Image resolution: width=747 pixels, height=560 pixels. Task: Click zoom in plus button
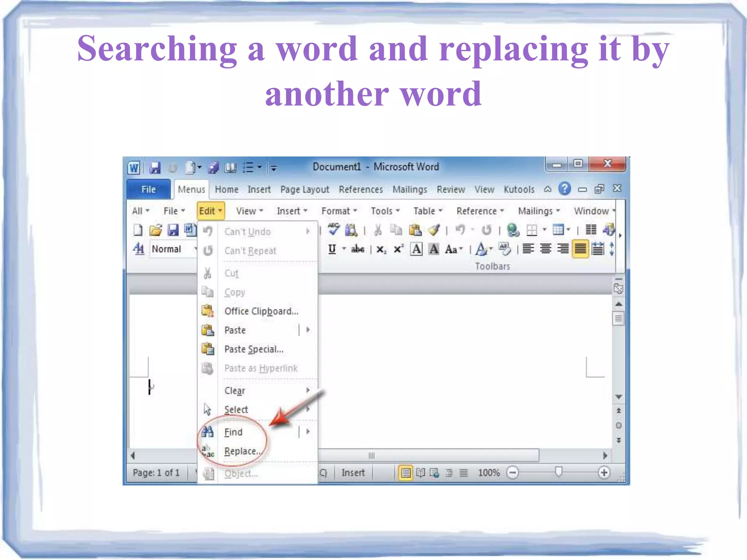coord(604,473)
